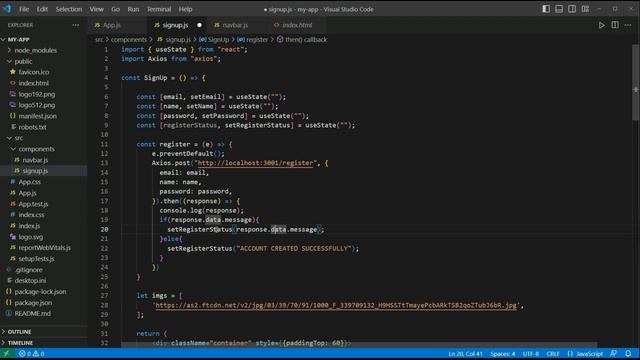This screenshot has width=640, height=360.
Task: Open the localhost:3001/register URL link
Action: click(x=256, y=163)
